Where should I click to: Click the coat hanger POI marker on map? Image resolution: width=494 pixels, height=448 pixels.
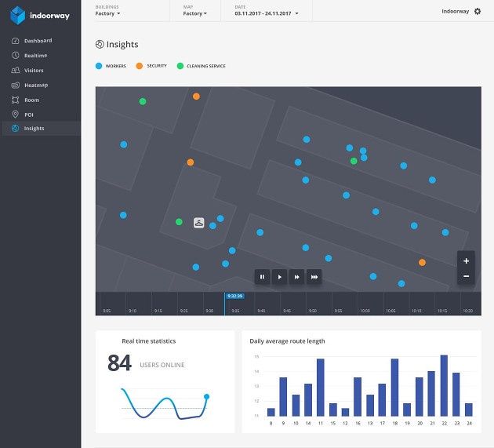point(199,223)
